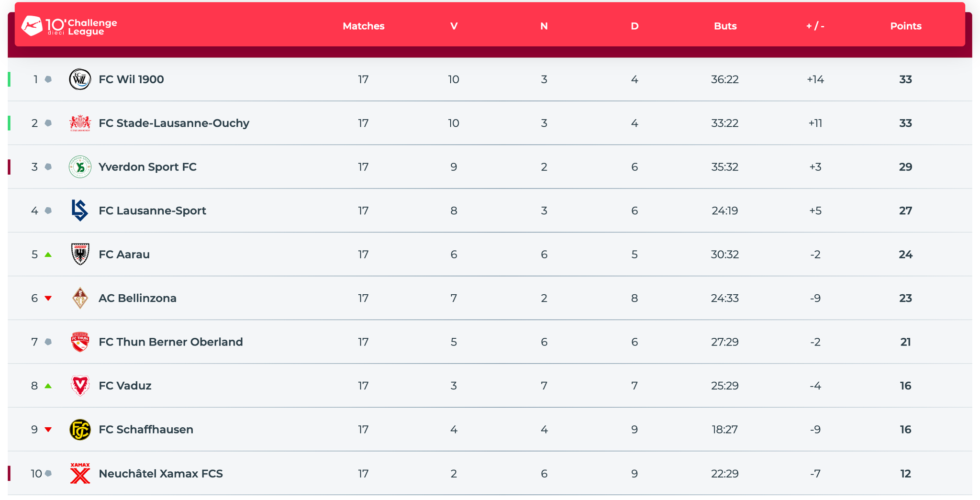Click the Matches column header
The image size is (980, 500).
click(x=364, y=26)
